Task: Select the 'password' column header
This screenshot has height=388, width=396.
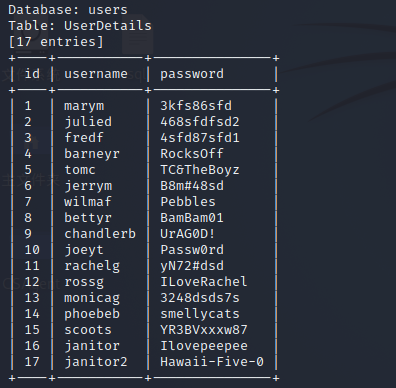Action: pos(192,74)
